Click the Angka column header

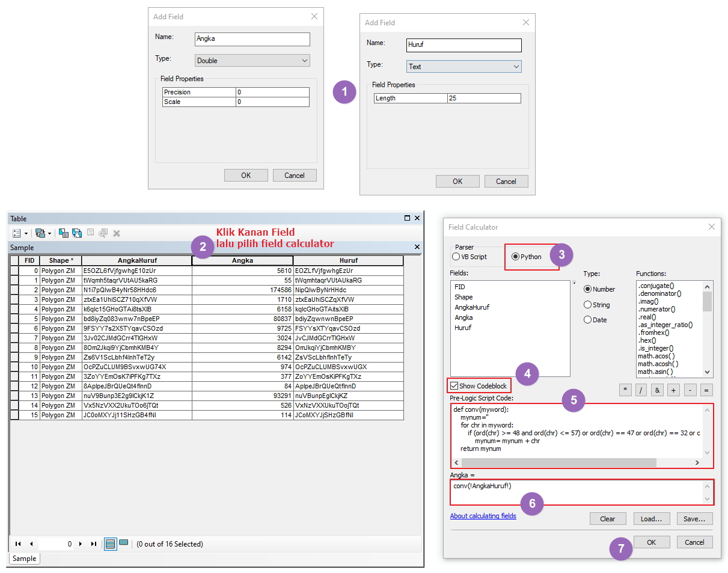[243, 260]
